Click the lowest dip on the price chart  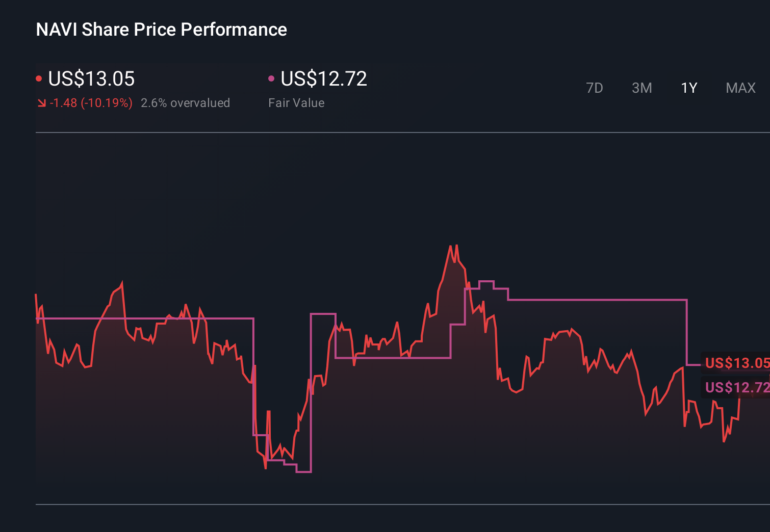[266, 468]
